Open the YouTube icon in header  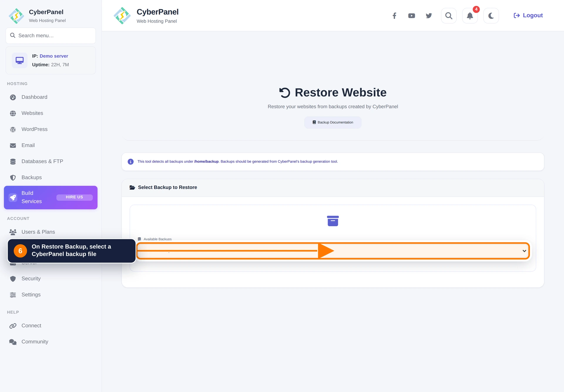tap(412, 16)
